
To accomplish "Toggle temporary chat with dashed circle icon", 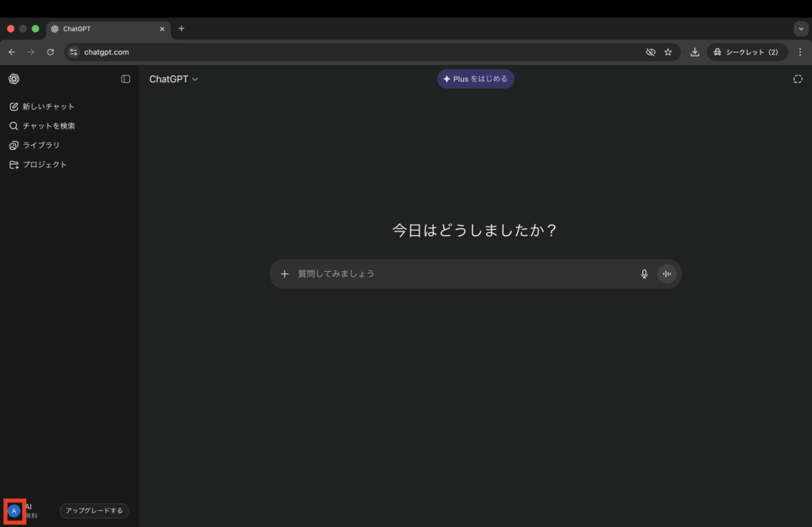I will [798, 79].
